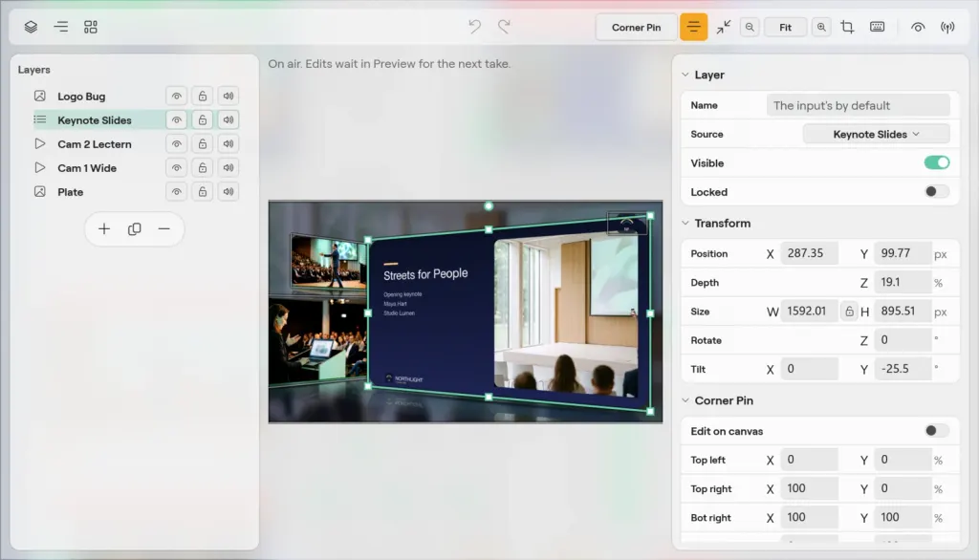Toggle lock on Plate layer
Viewport: 979px width, 560px height.
pyautogui.click(x=203, y=192)
